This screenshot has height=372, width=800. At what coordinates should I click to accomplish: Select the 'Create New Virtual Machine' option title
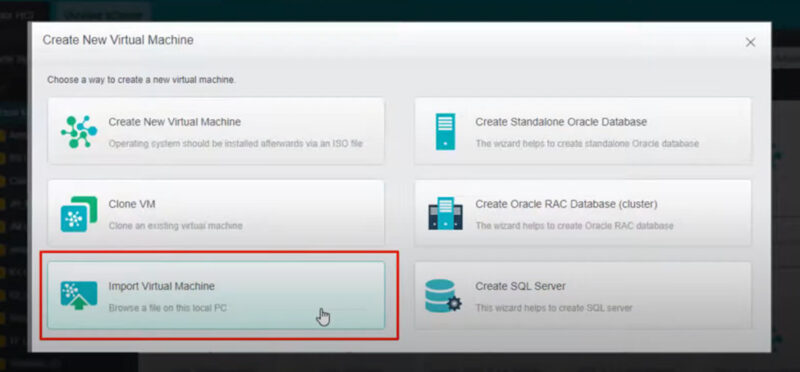click(x=174, y=122)
